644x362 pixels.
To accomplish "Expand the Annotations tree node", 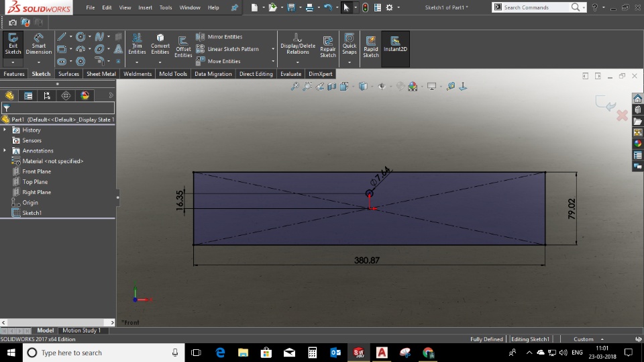I will [5, 150].
